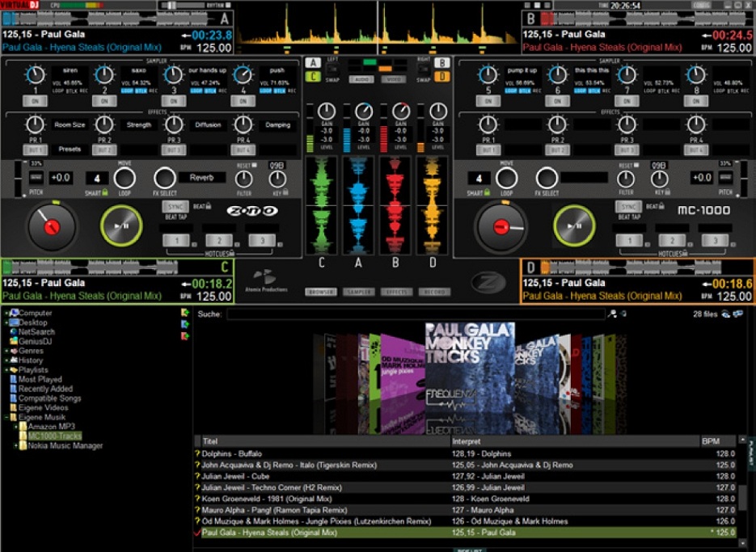
Task: Click the Eigene Videos folder icon
Action: pyautogui.click(x=14, y=408)
